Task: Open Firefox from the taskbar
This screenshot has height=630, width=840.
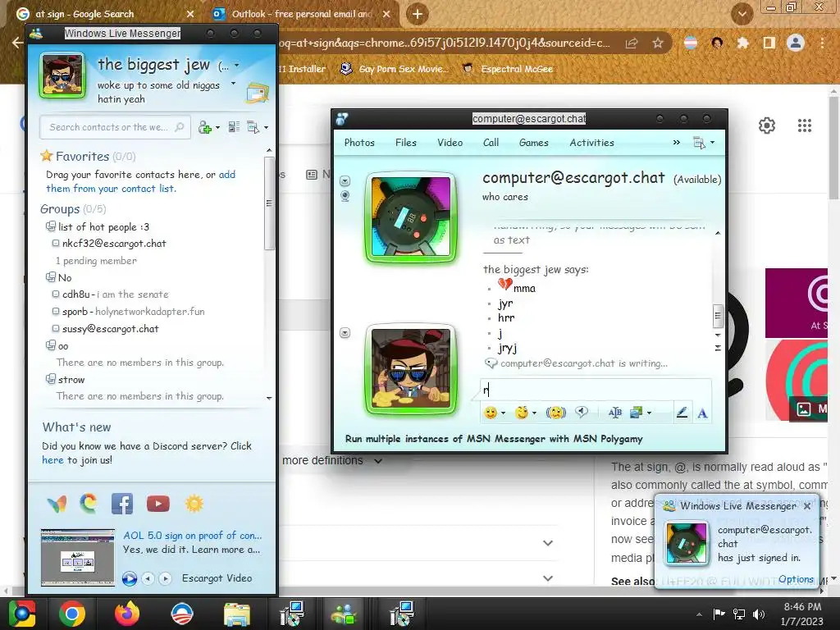Action: (127, 614)
